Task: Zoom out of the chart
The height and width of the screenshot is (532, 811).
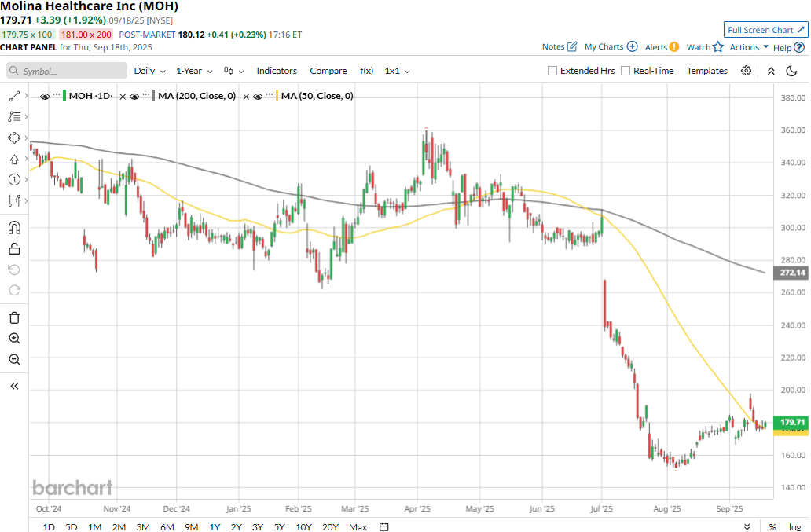Action: pyautogui.click(x=14, y=359)
